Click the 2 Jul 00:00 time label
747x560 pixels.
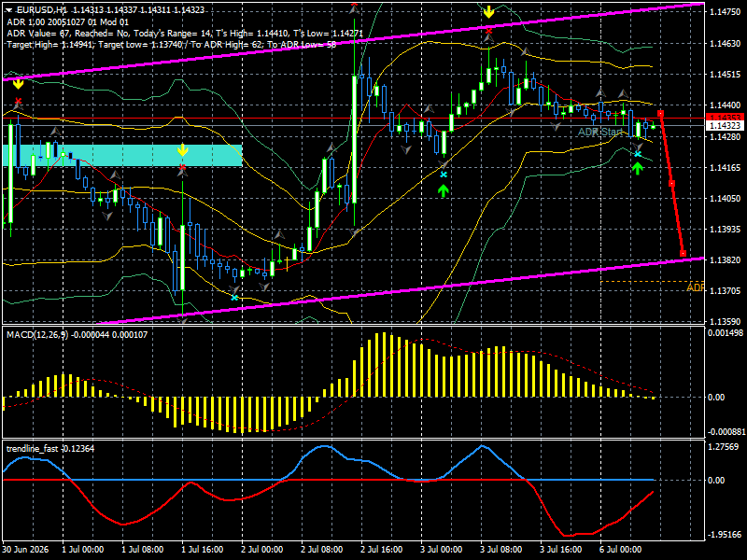[262, 550]
